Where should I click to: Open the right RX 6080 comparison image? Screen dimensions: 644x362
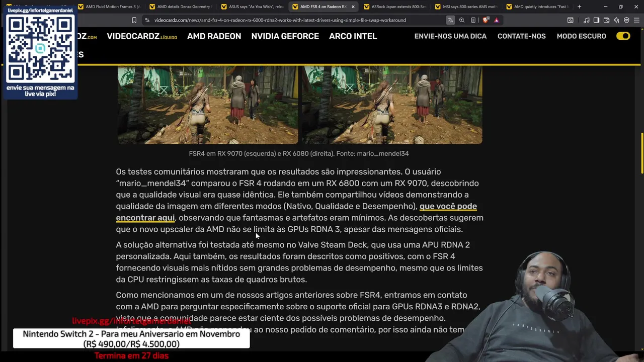tap(392, 105)
